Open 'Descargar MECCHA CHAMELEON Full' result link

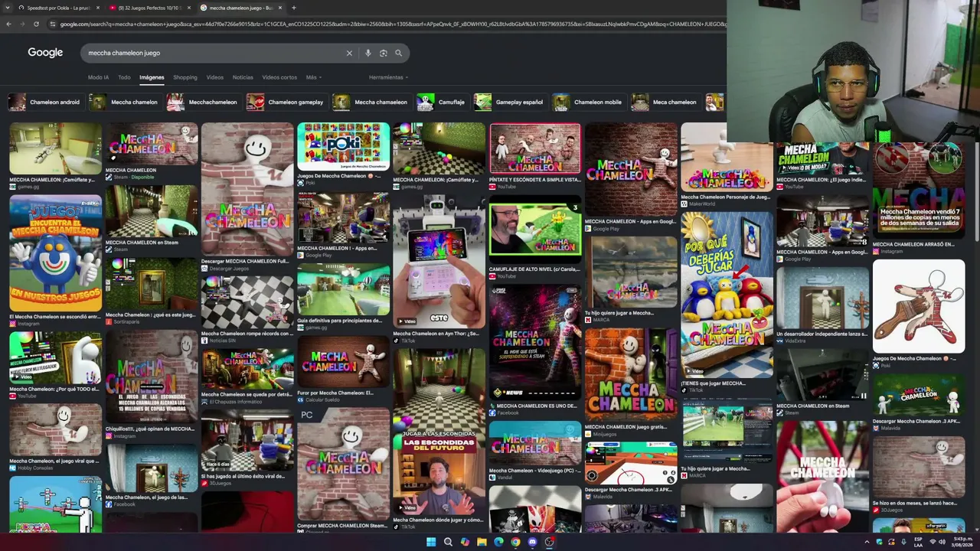coord(247,261)
